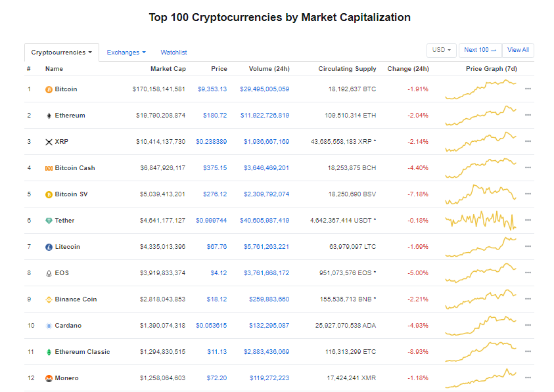This screenshot has height=392, width=554.
Task: Click the Litecoin logo icon
Action: click(49, 247)
